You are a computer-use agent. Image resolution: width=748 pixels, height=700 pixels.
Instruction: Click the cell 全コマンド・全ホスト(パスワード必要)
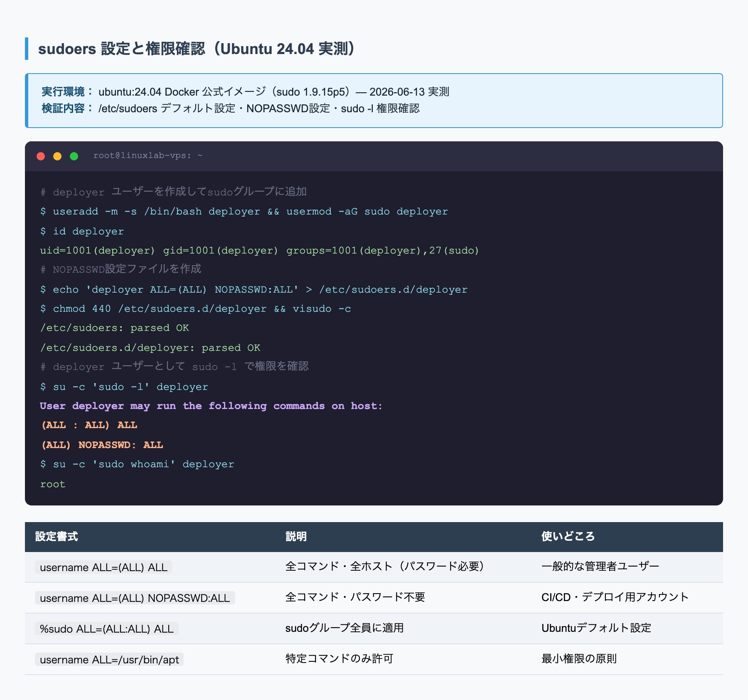(384, 567)
